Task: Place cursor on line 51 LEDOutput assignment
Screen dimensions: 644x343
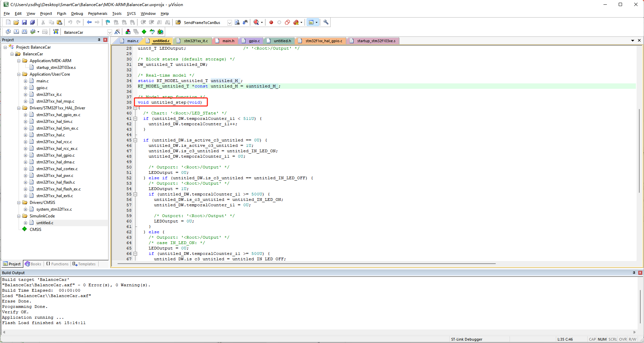Action: pyautogui.click(x=169, y=173)
